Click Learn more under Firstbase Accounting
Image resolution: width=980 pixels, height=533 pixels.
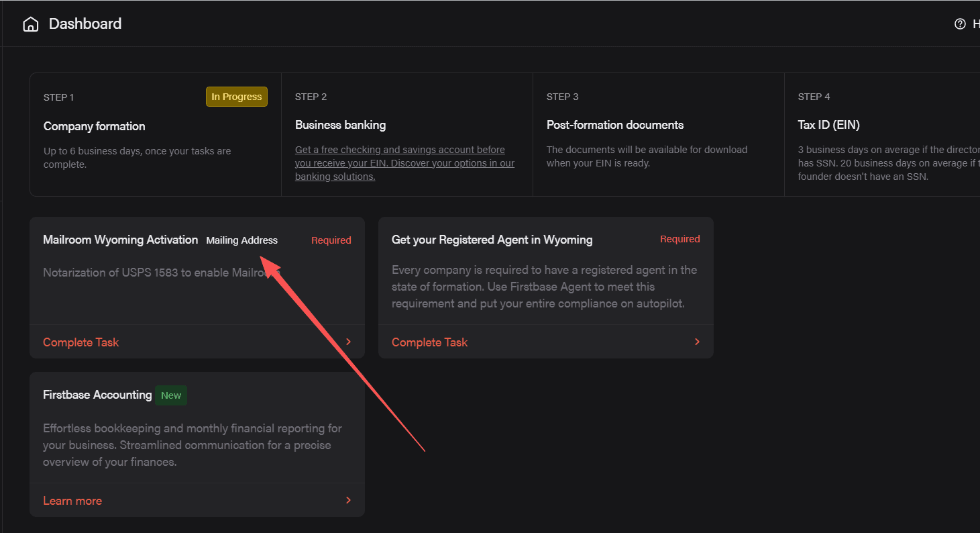tap(72, 501)
